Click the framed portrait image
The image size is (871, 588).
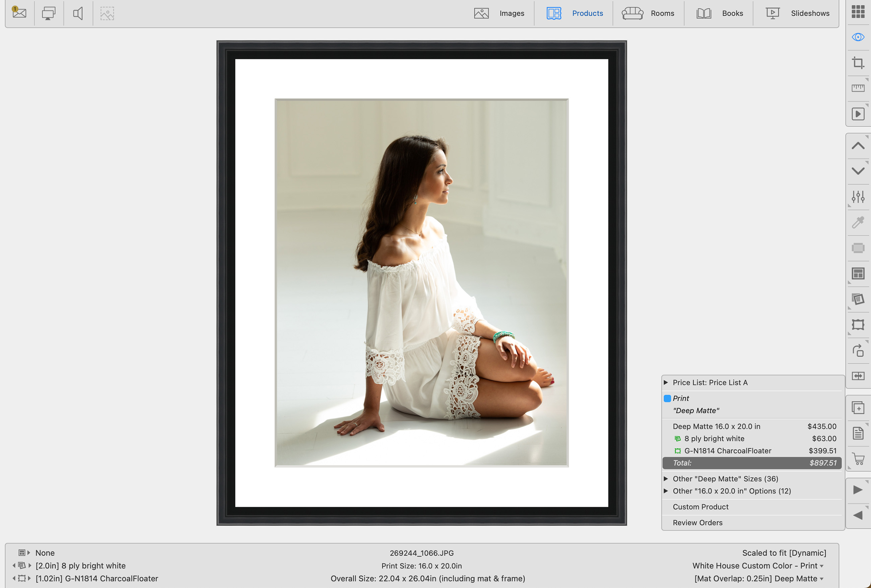(421, 283)
